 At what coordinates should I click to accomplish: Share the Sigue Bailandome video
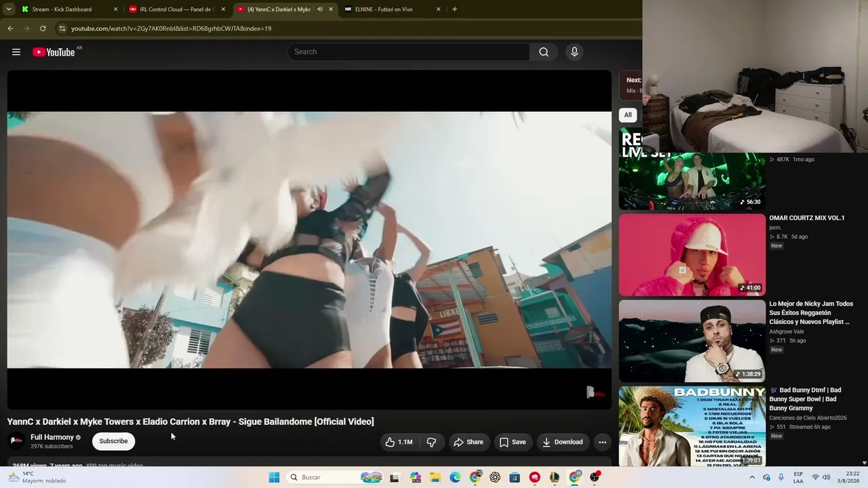tap(469, 442)
